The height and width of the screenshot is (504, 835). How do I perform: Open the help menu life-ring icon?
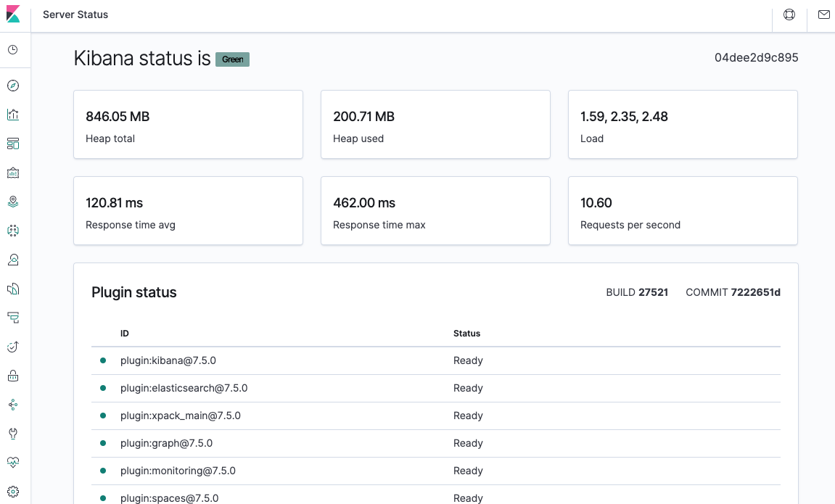point(789,14)
